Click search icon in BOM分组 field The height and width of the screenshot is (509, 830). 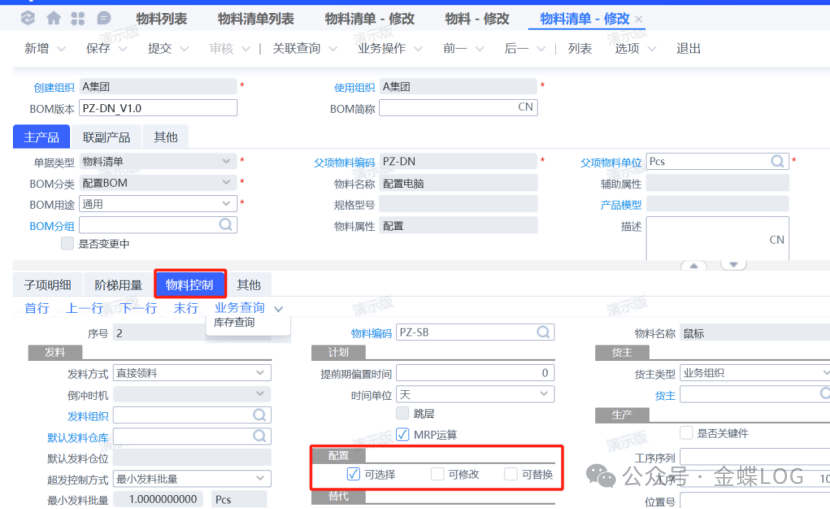pos(226,226)
